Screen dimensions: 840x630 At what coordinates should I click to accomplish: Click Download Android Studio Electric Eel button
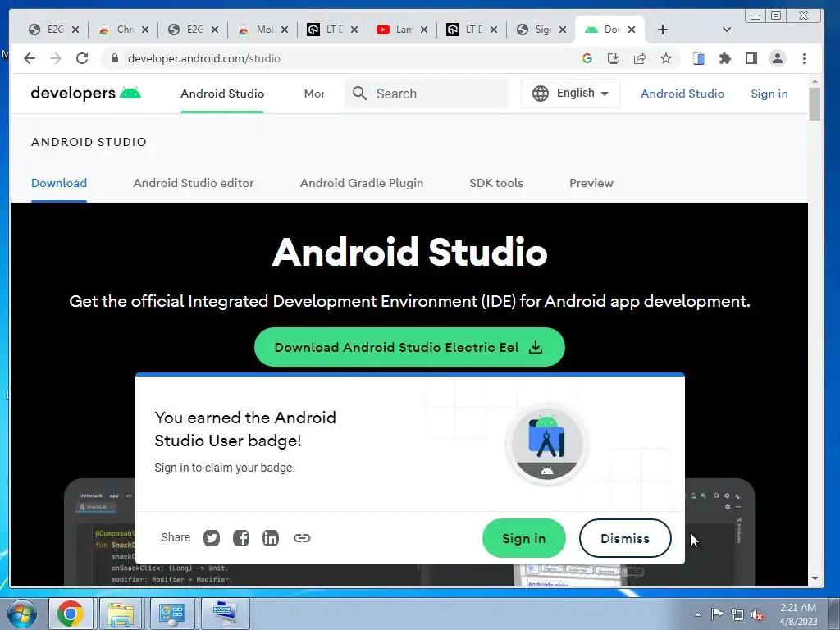click(409, 347)
